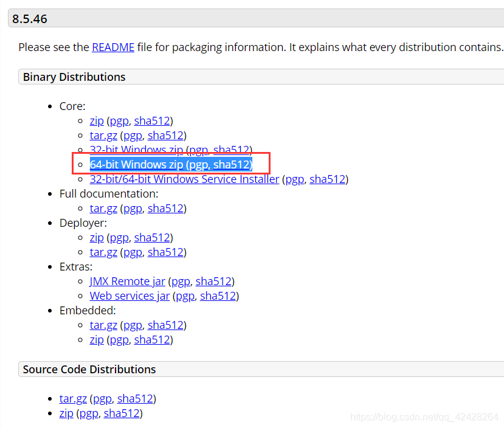Open sha512 checksum for Core tar.gz

(165, 136)
